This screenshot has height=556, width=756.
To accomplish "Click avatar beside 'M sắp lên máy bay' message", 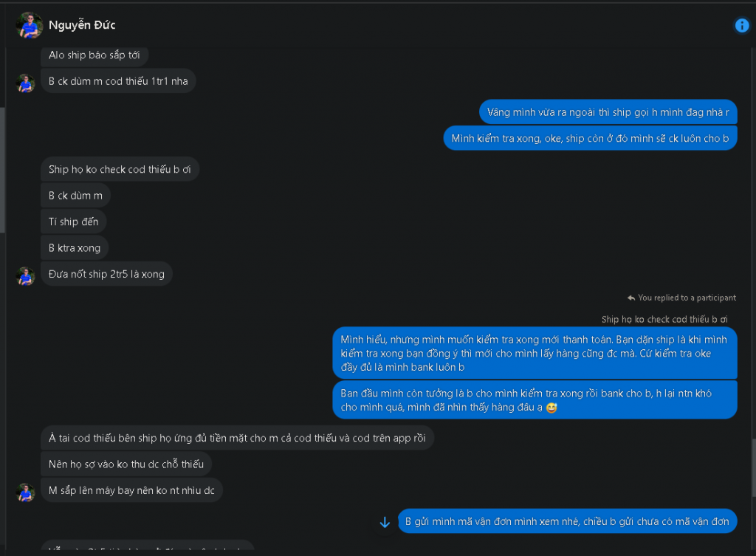I will click(26, 492).
